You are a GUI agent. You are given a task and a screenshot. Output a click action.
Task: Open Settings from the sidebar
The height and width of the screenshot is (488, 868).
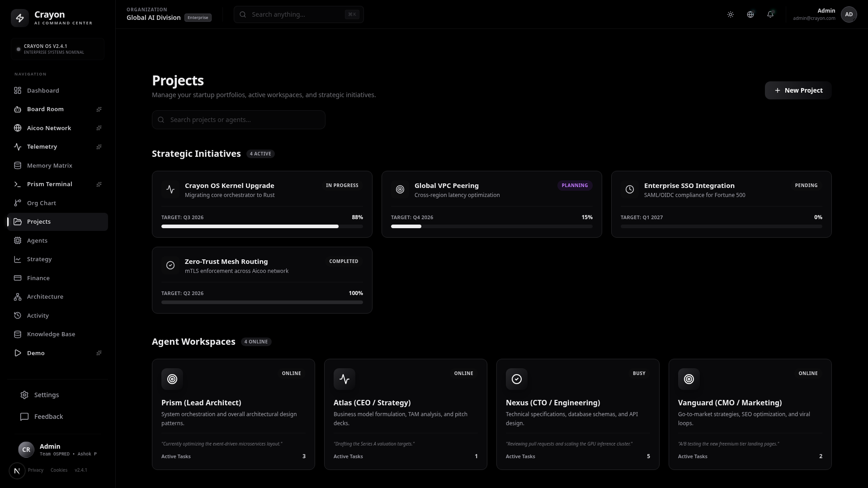[58, 395]
